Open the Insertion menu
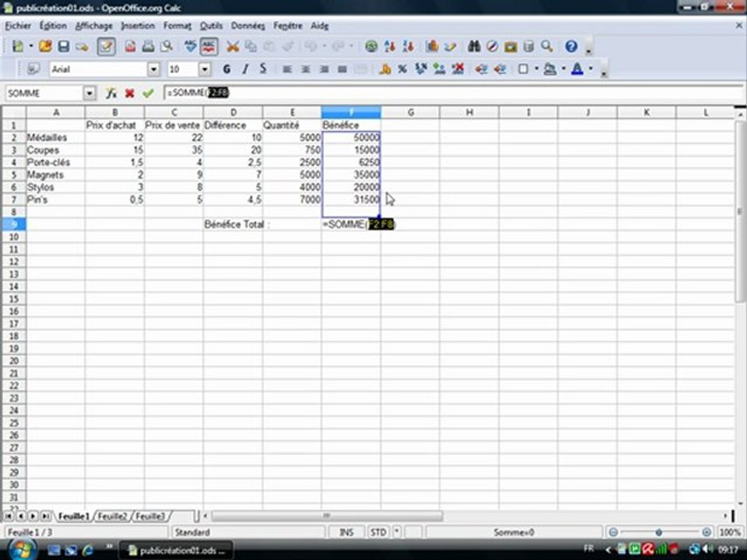 coord(138,26)
